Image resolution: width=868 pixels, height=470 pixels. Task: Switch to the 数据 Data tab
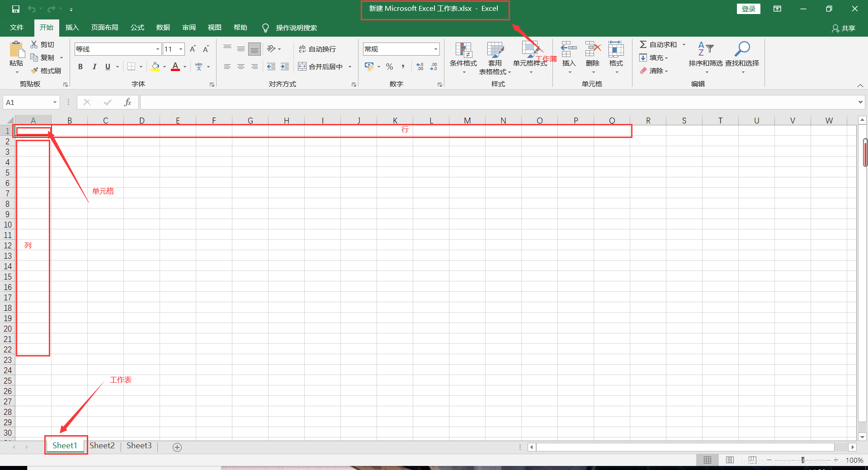point(163,28)
